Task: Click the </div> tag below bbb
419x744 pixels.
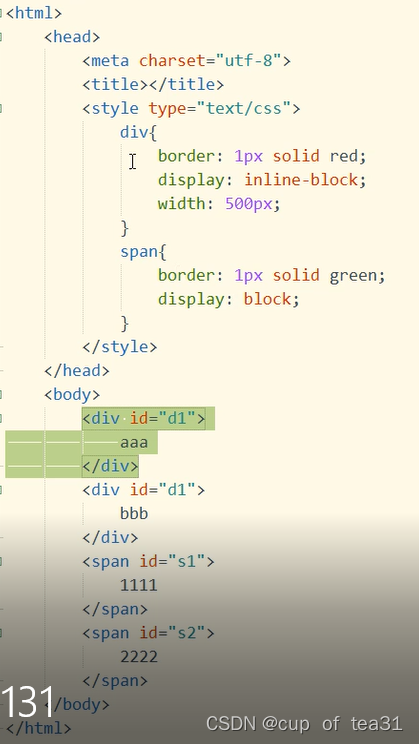Action: 110,538
